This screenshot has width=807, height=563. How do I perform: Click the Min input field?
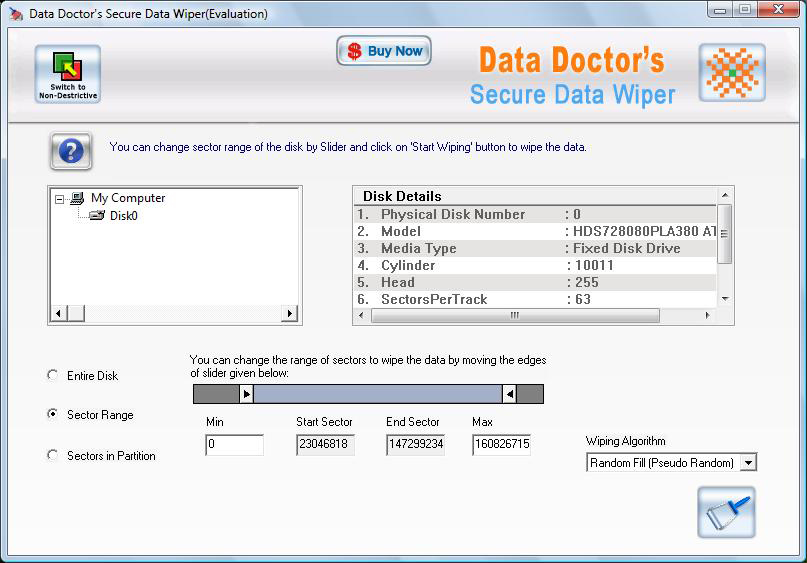pos(234,445)
